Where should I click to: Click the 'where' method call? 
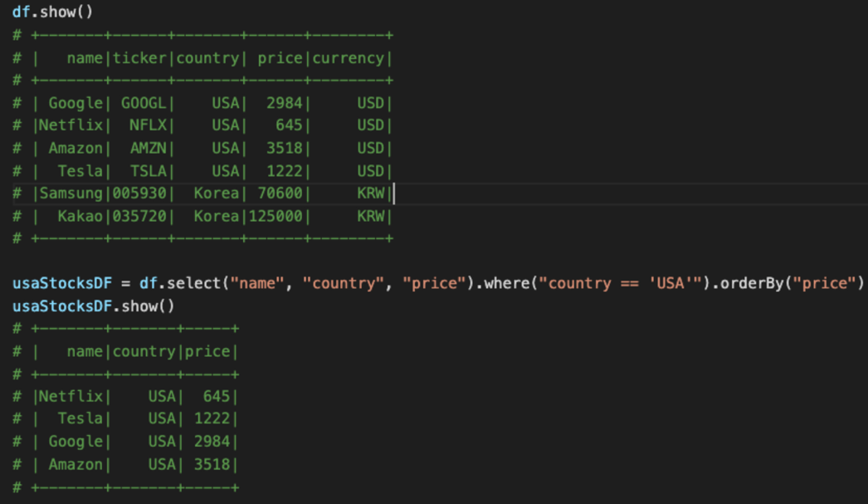[x=507, y=283]
